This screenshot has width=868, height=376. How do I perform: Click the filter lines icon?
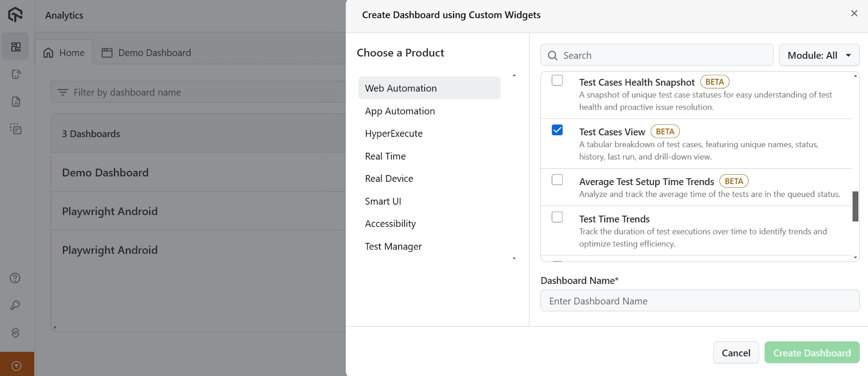[x=63, y=92]
